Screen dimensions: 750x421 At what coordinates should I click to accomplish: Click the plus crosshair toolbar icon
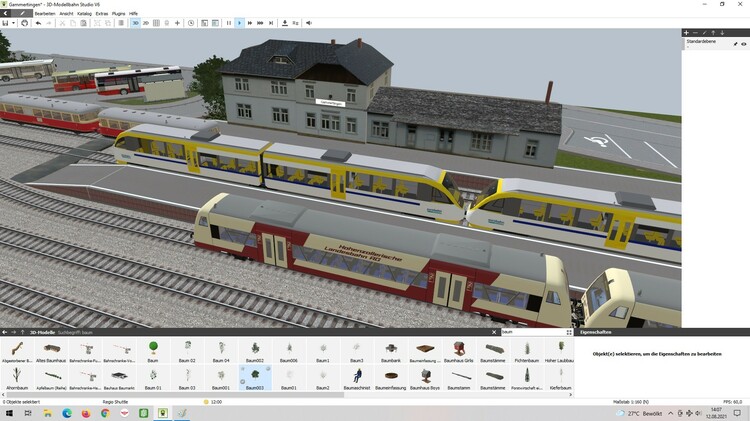coord(177,23)
